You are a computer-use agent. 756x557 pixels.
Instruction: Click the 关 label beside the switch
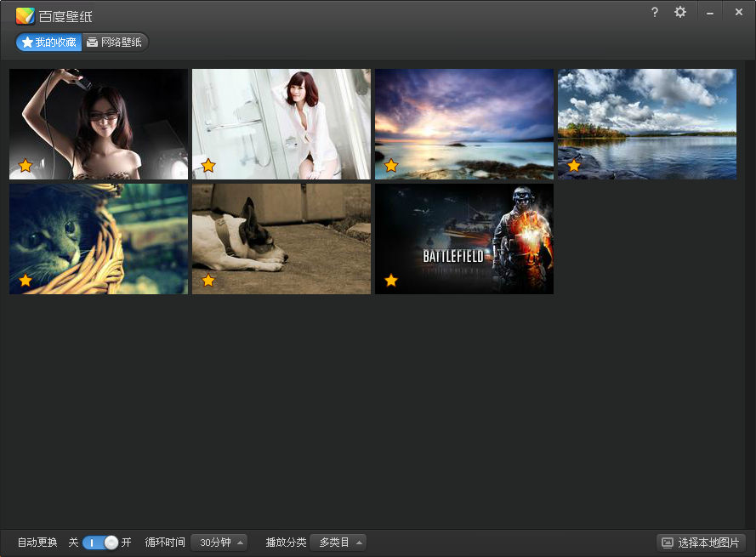73,543
